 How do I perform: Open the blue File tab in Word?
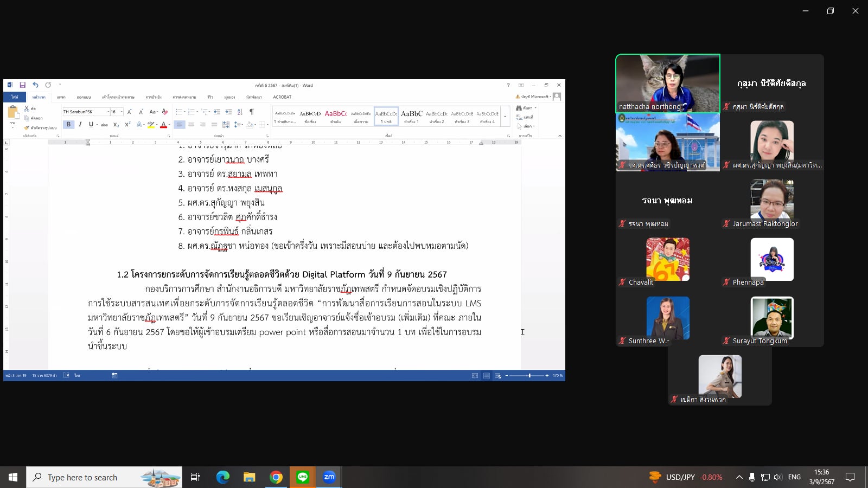(15, 97)
